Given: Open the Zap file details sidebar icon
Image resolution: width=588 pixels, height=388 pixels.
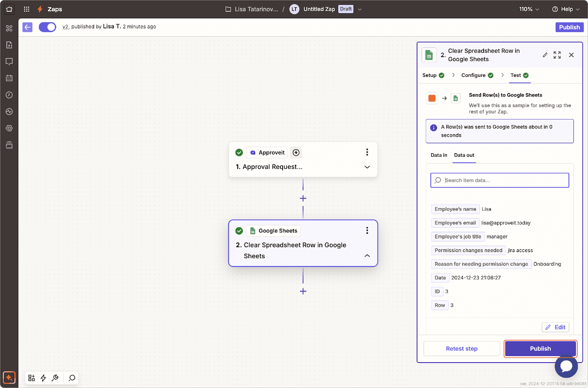Looking at the screenshot, I should tap(9, 45).
